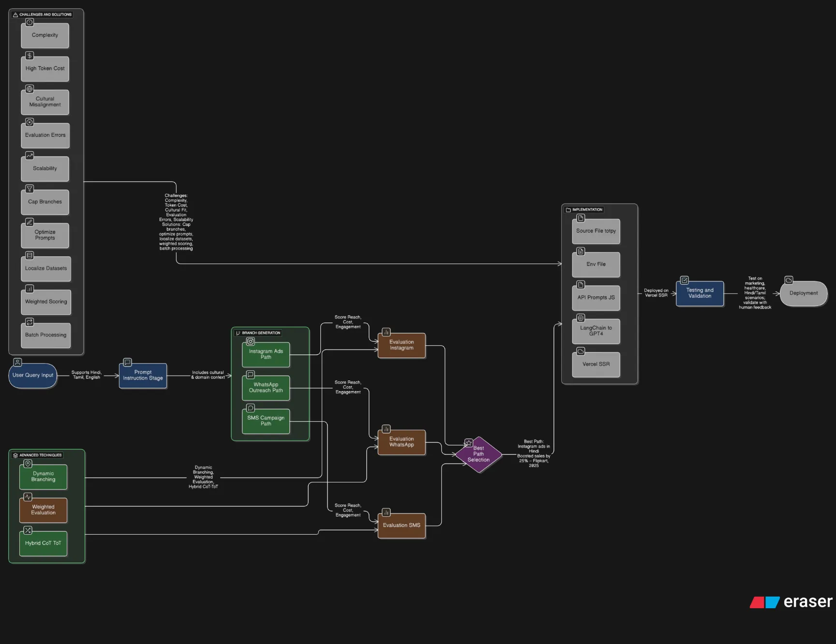
Task: Select the Complexity node
Action: [x=45, y=35]
